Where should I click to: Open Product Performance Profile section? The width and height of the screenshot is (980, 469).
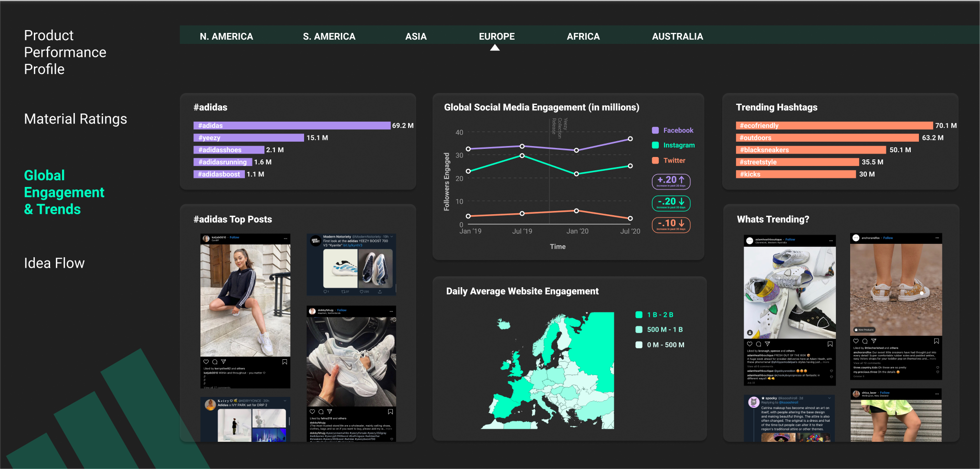65,52
